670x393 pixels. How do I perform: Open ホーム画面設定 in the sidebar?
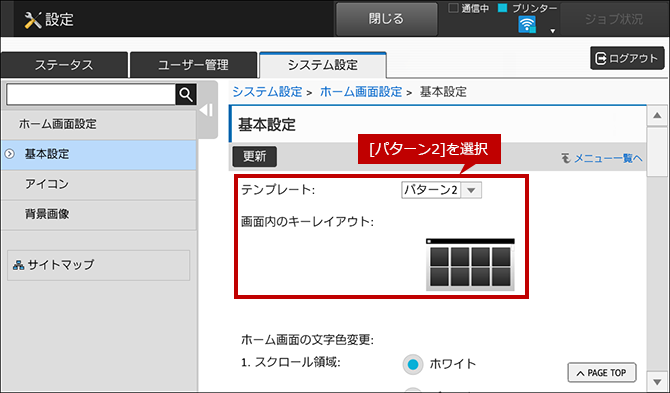click(x=99, y=124)
